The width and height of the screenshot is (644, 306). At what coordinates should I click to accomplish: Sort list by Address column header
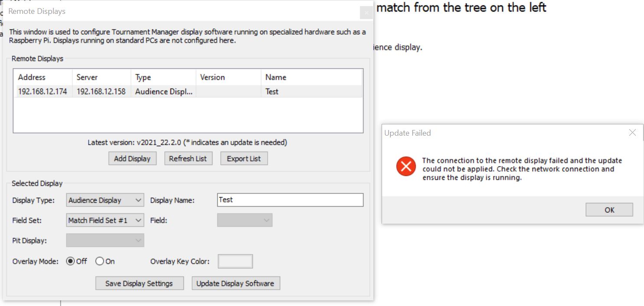tap(43, 77)
